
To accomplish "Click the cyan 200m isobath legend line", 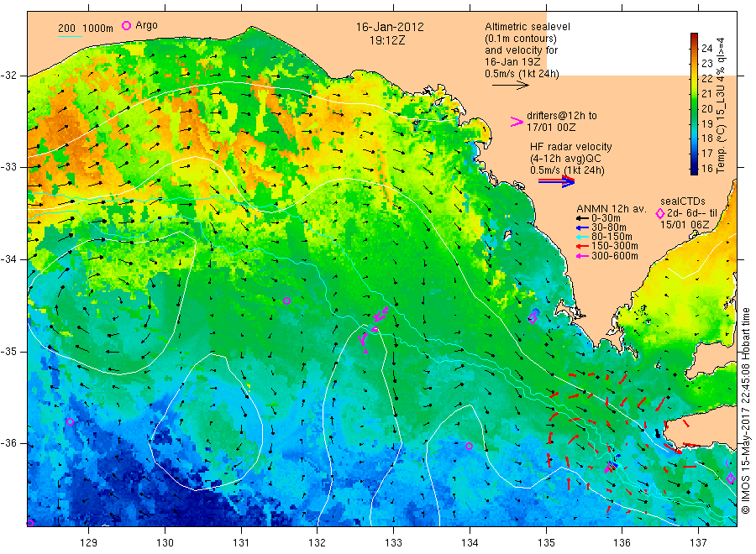I will (x=70, y=35).
